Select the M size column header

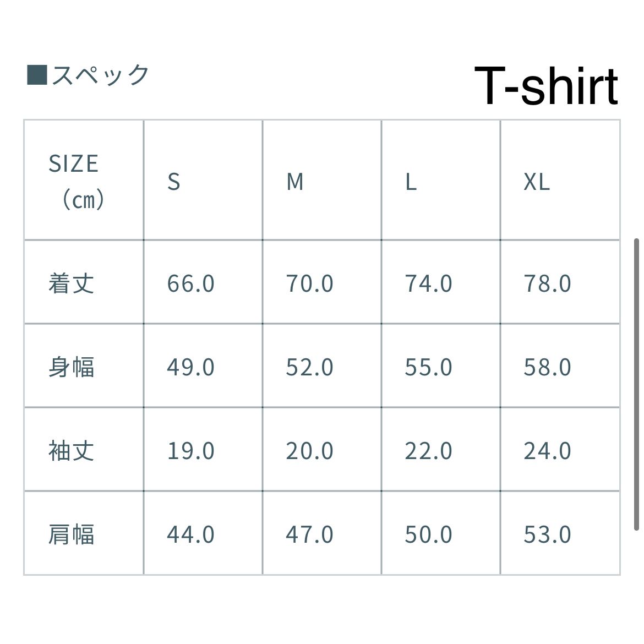pos(295,182)
